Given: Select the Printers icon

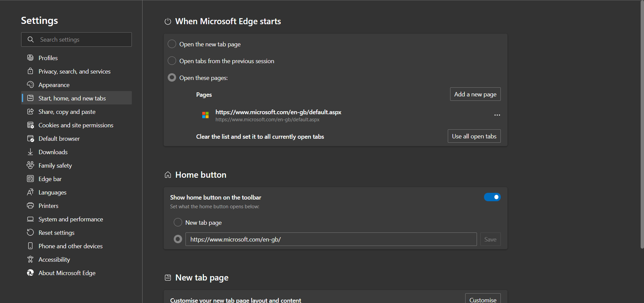Looking at the screenshot, I should [x=31, y=205].
